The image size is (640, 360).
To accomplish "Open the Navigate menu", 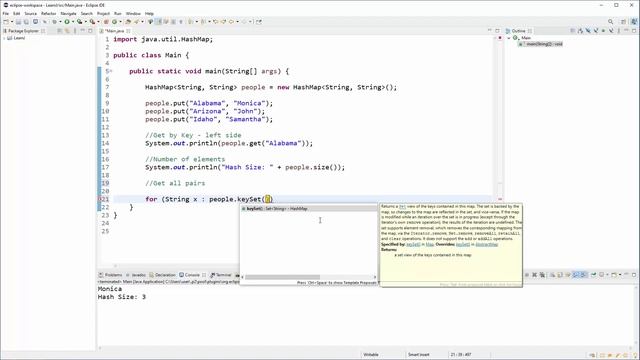I will (x=69, y=13).
